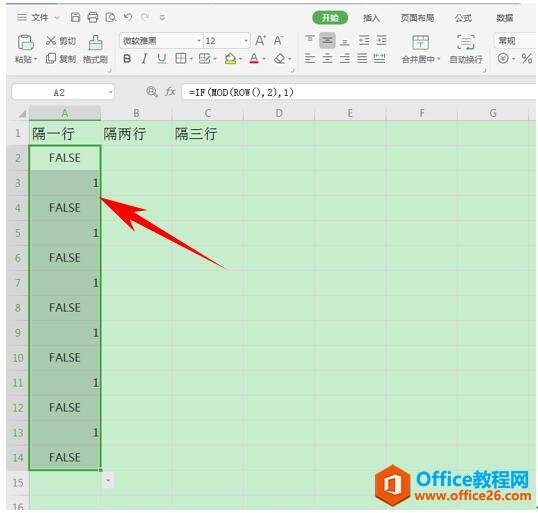Apply the red font color swatch
This screenshot has height=513, width=538.
coord(254,59)
